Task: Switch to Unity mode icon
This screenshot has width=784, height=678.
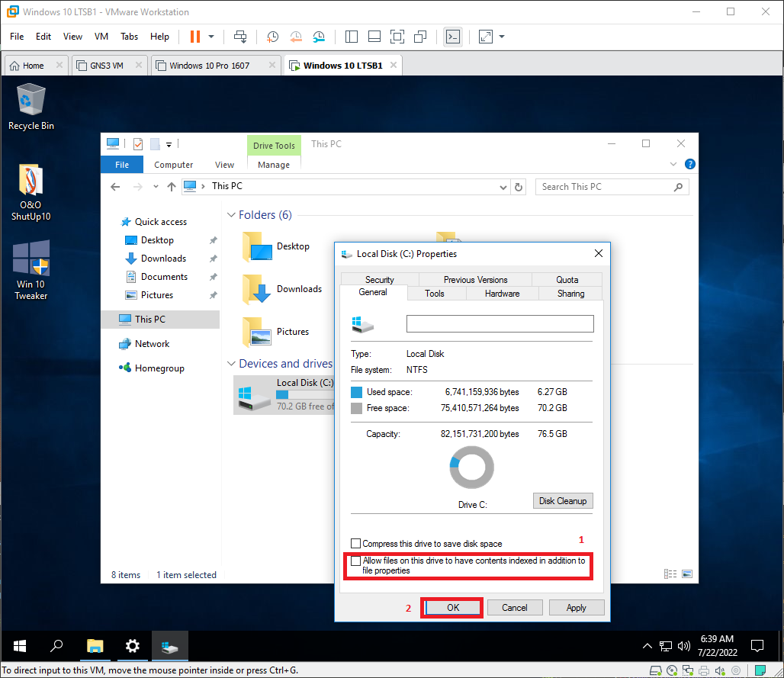Action: 420,37
